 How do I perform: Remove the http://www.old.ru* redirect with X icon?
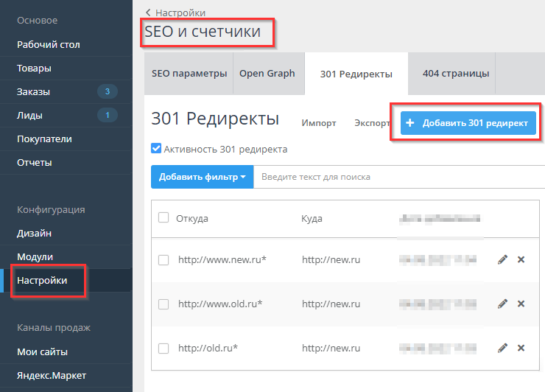click(521, 304)
